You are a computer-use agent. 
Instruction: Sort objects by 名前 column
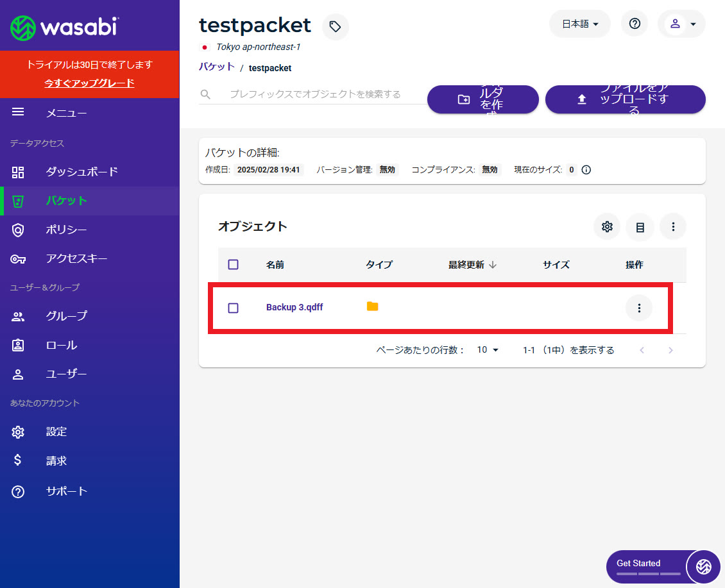[275, 265]
